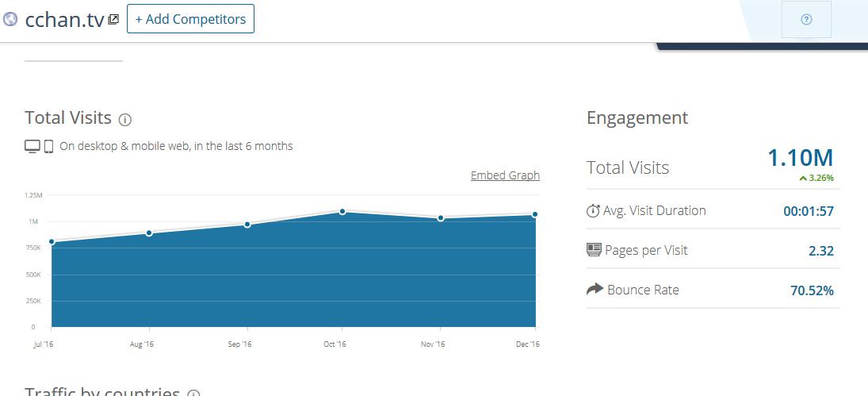868x396 pixels.
Task: Select the Nov '16 data point
Action: point(441,218)
